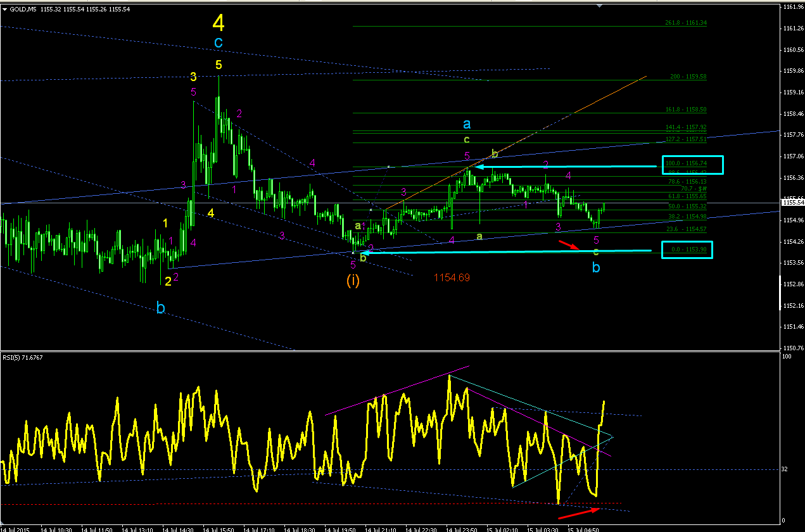This screenshot has height=532, width=805.
Task: Click time axis label 14 Jul 23:50
Action: pos(462,529)
